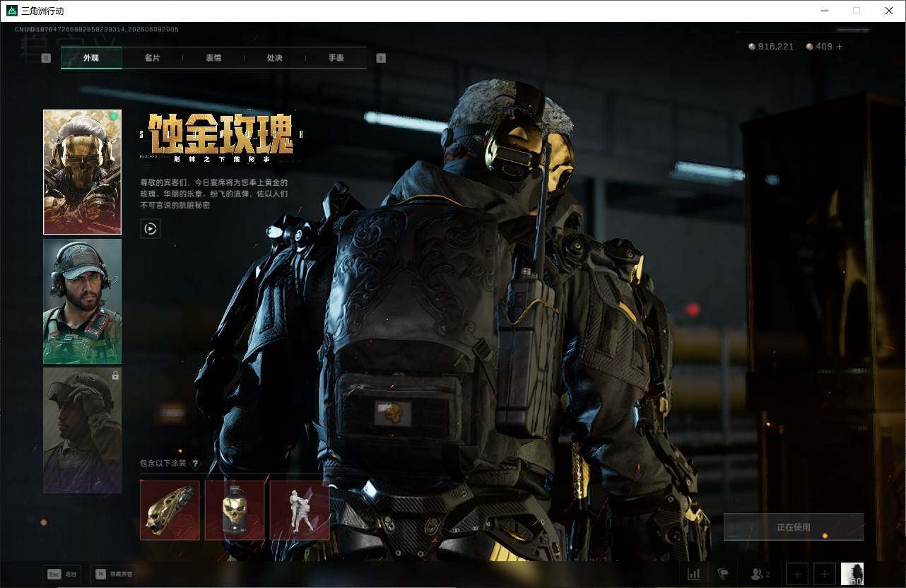Click the lock icon on third skin
The image size is (906, 588).
[x=115, y=376]
